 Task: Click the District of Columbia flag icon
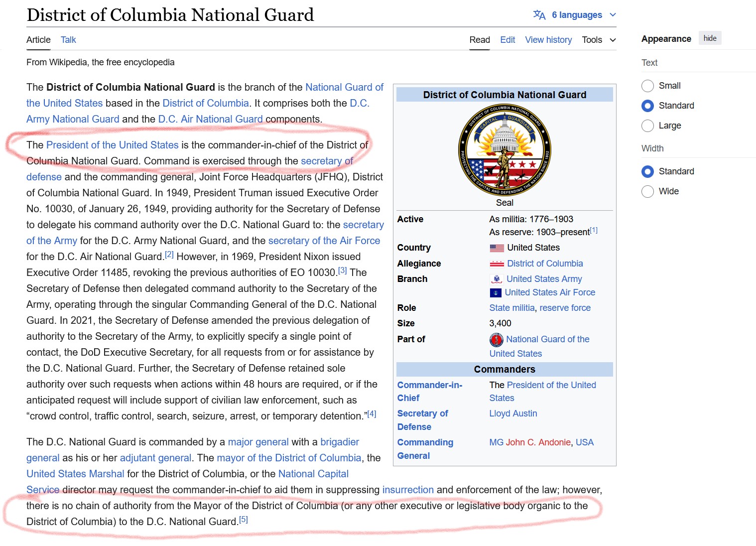point(497,264)
